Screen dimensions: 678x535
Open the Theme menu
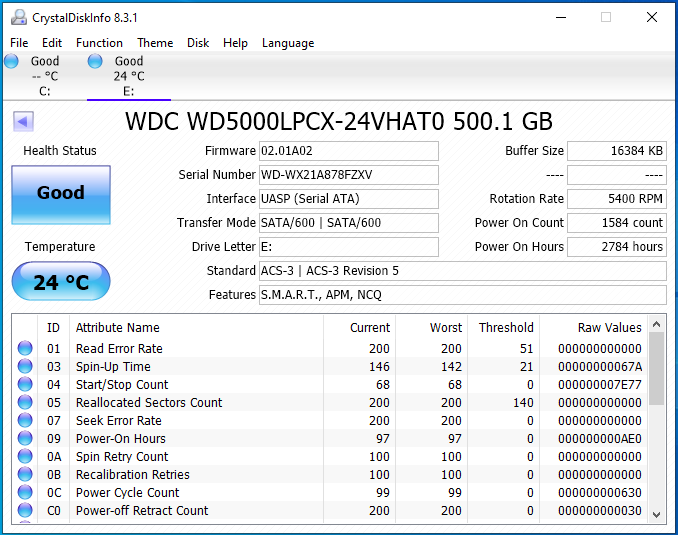tap(155, 43)
